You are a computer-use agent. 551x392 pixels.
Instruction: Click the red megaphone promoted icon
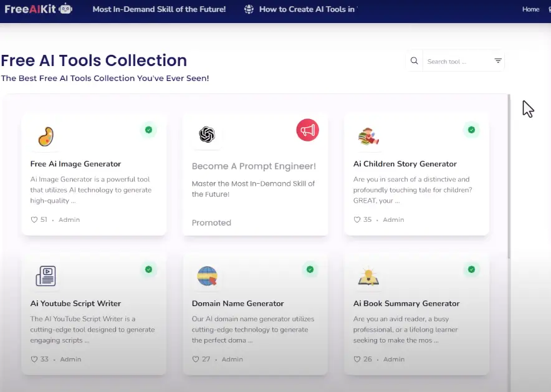(307, 130)
